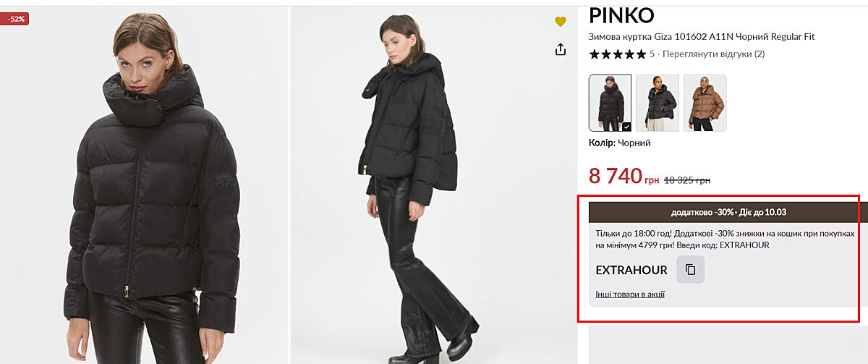Select the first black jacket thumbnail
The width and height of the screenshot is (868, 364).
610,103
